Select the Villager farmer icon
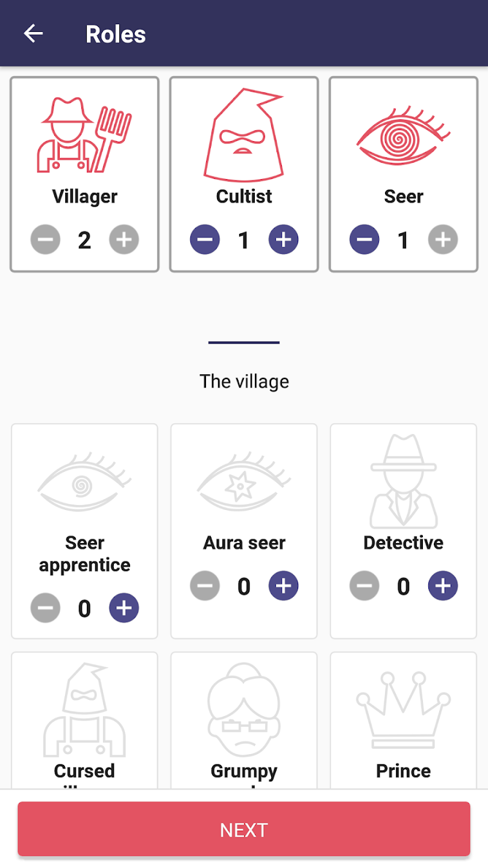Screen dimensions: 488x868 click(84, 136)
